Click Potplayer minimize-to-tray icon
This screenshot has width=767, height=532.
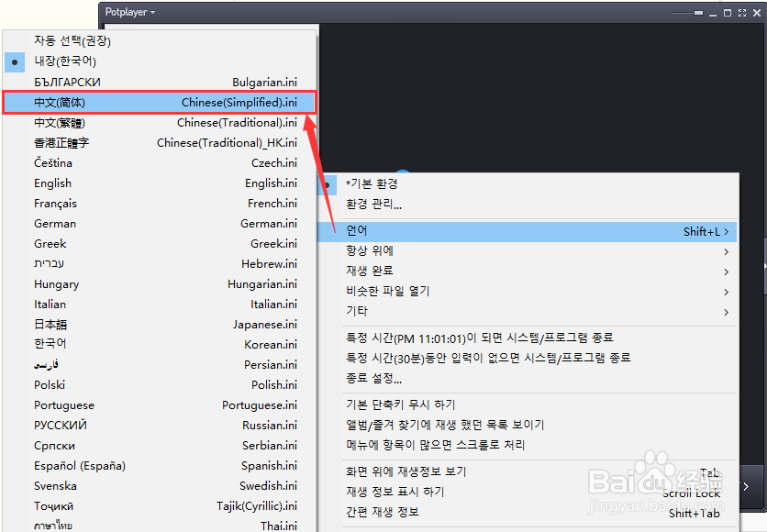698,13
